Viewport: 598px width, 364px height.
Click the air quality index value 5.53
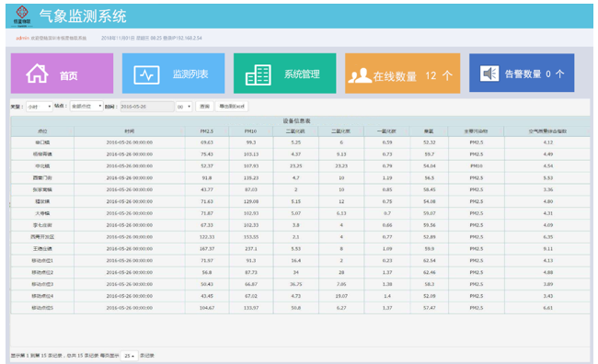pos(547,178)
